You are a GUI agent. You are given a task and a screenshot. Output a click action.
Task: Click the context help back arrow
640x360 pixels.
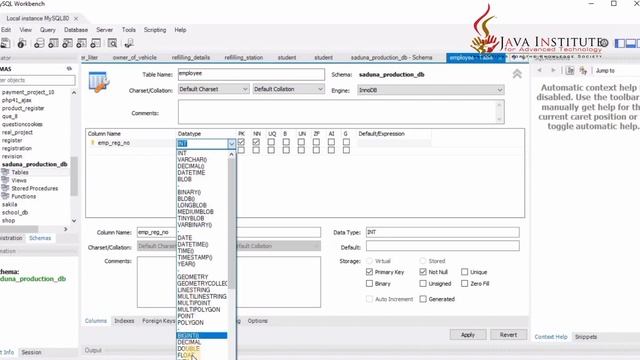(540, 70)
